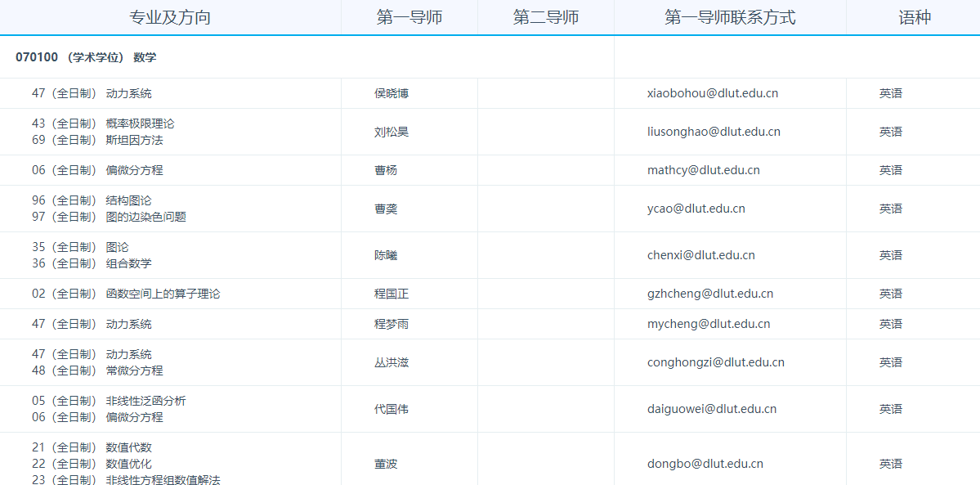Screen dimensions: 980x485
Task: Click advisor name beside ycao@dlut.edu.cn
Action: 386,209
